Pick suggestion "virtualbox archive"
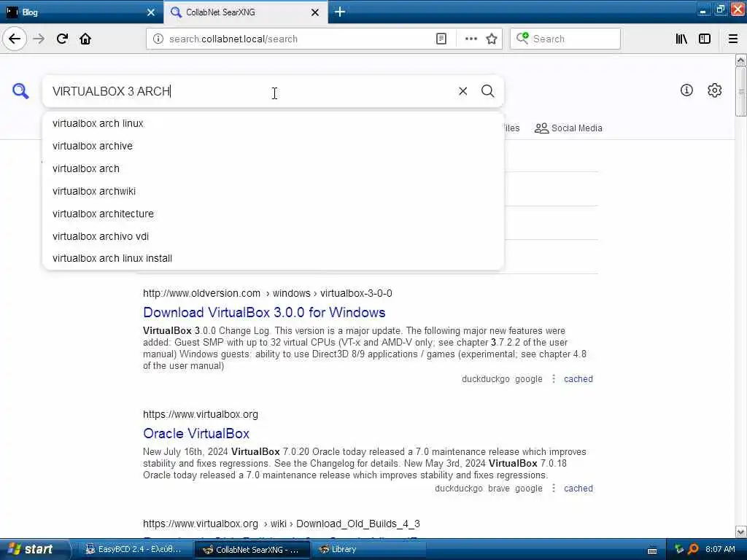This screenshot has width=747, height=560. tap(273, 146)
